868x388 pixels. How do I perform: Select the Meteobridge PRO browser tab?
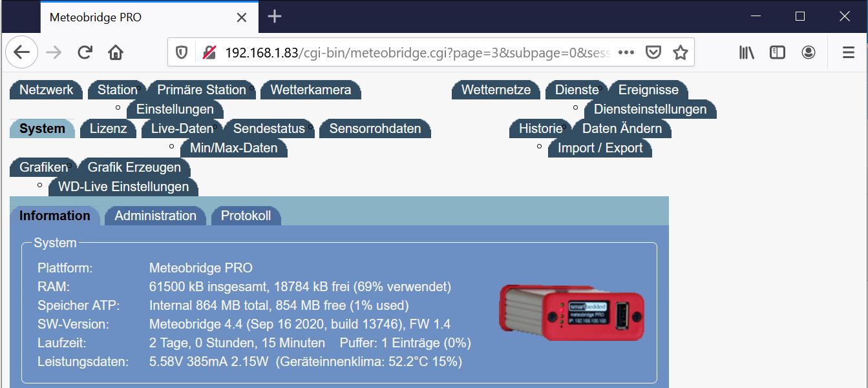point(149,17)
